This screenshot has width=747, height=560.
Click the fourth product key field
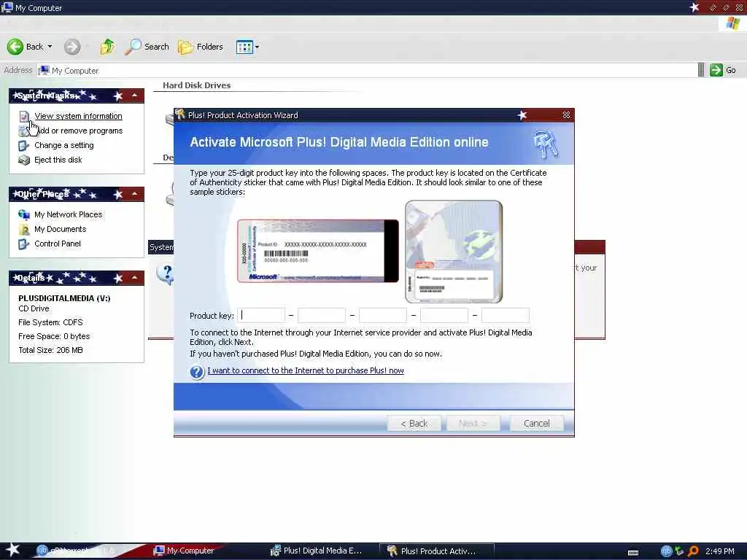(x=444, y=315)
